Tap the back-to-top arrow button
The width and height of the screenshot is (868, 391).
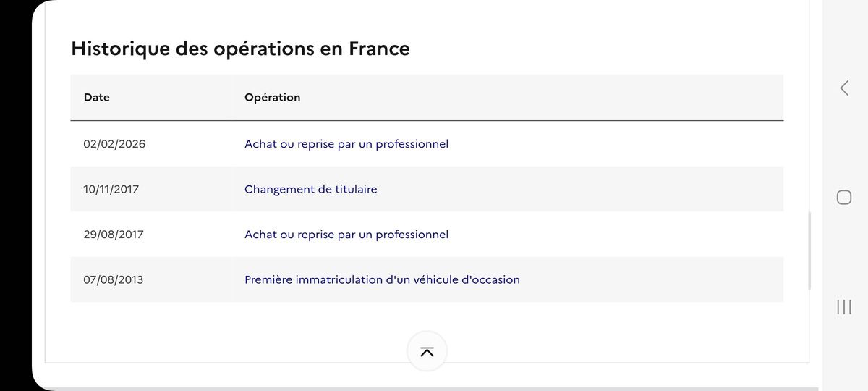click(x=427, y=352)
